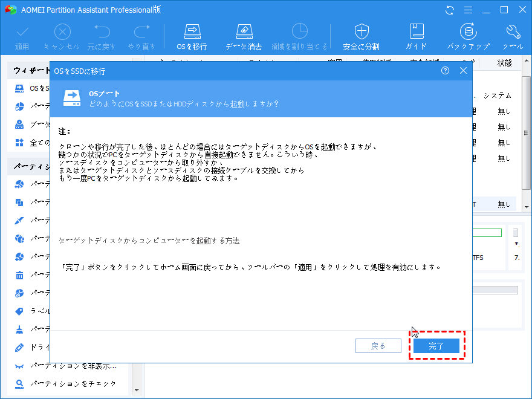Click the 完了 finish button
Image resolution: width=532 pixels, height=399 pixels.
click(436, 346)
